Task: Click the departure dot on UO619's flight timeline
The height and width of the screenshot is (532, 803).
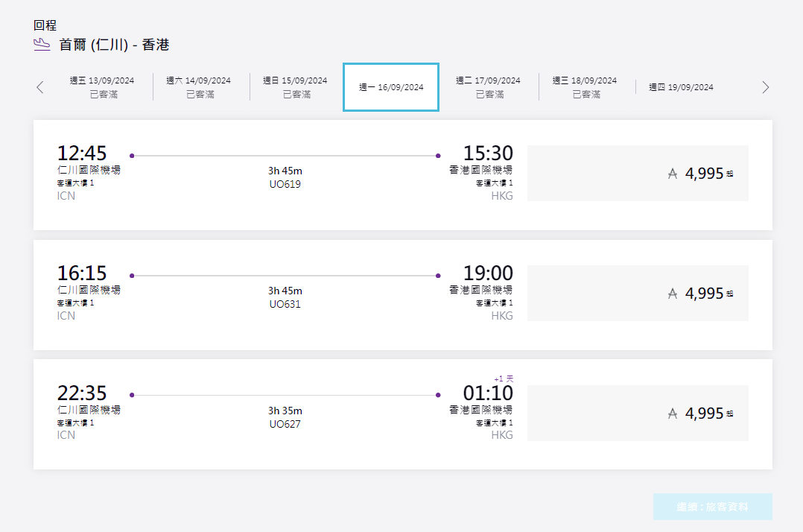Action: click(133, 155)
